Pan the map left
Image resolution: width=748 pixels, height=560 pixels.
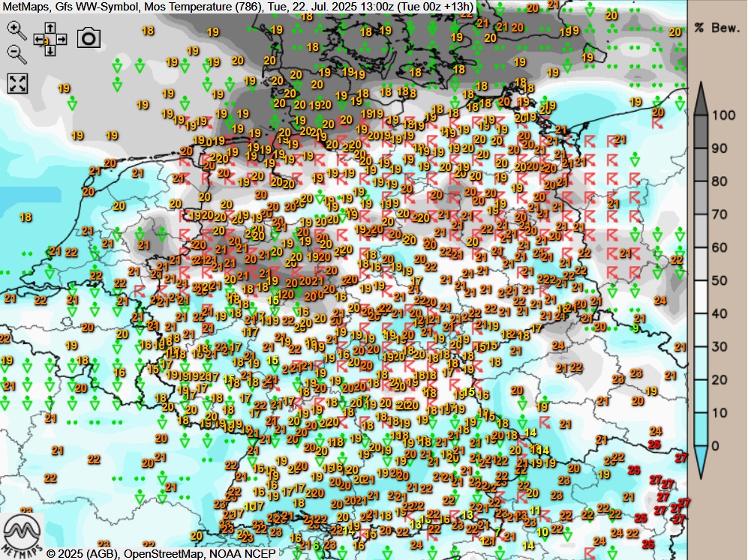pos(38,39)
